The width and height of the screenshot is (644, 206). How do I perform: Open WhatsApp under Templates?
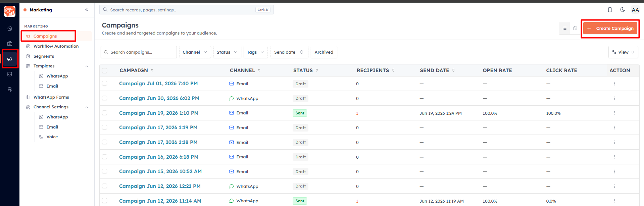click(x=57, y=76)
